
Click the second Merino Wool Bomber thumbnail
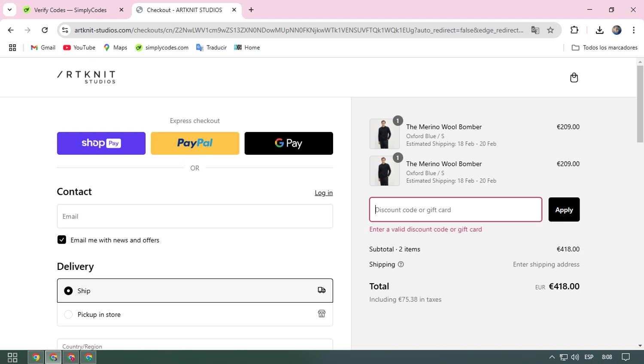coord(384,171)
